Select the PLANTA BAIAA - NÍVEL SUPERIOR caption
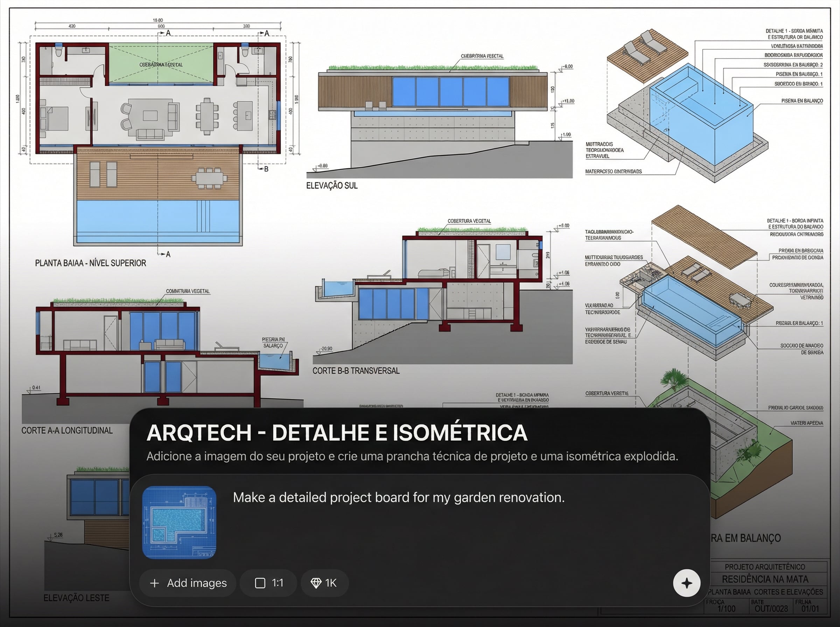This screenshot has height=627, width=840. [90, 263]
